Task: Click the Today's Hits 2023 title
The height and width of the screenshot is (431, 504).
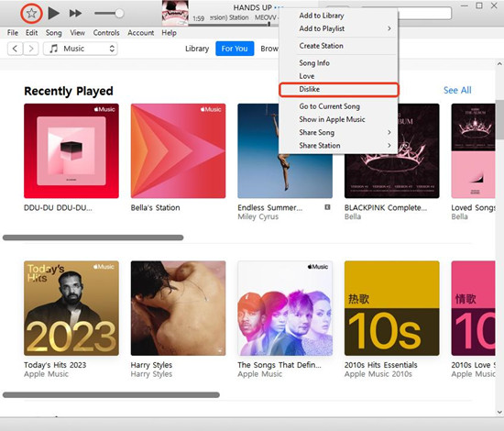Action: (55, 365)
